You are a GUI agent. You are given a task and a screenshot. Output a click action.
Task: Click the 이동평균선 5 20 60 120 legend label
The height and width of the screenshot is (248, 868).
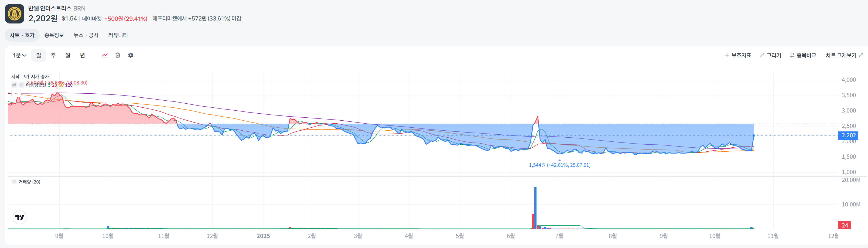pos(49,85)
